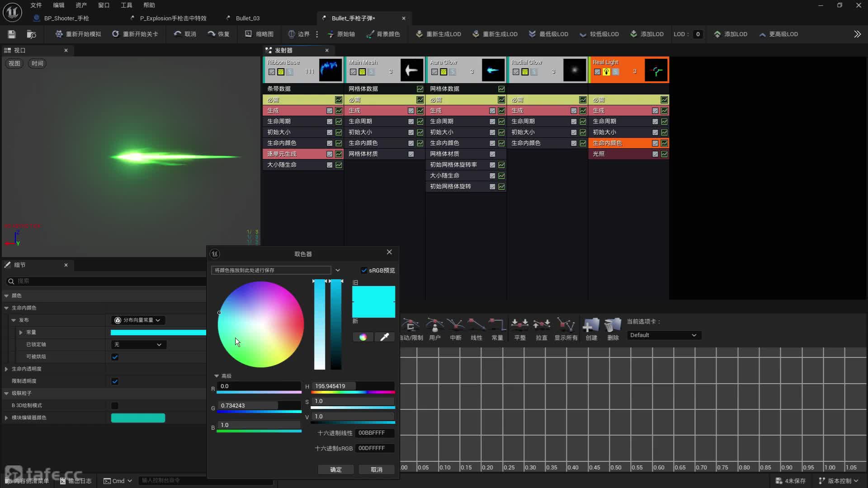
Task: Click the module editor color swatch
Action: (x=138, y=418)
